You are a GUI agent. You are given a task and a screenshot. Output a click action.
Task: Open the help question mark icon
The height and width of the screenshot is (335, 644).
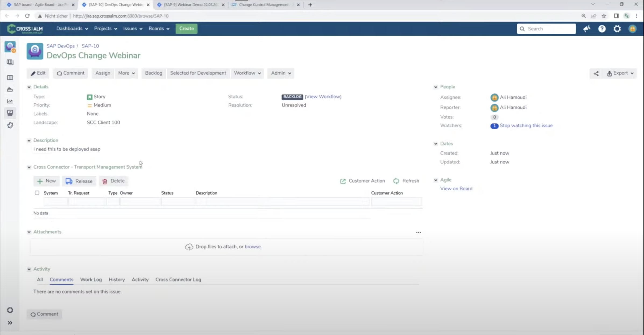[602, 29]
